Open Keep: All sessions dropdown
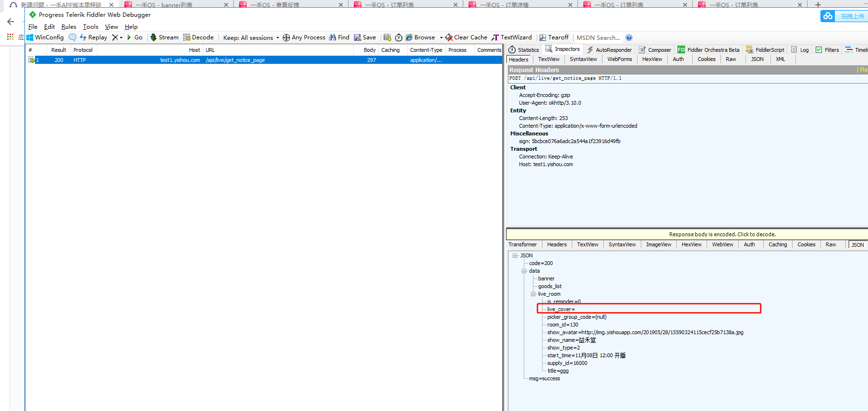This screenshot has height=411, width=868. click(x=251, y=37)
